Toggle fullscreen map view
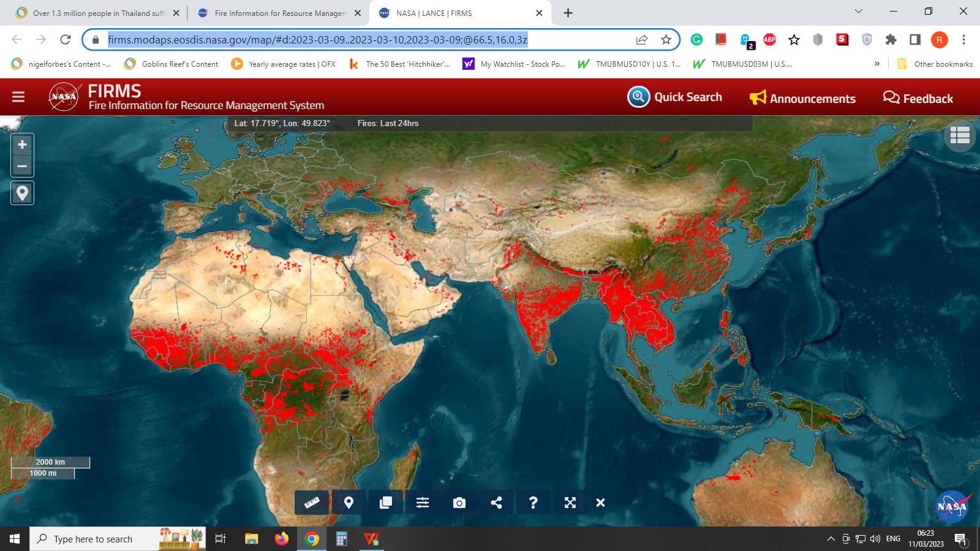The height and width of the screenshot is (551, 980). click(570, 503)
